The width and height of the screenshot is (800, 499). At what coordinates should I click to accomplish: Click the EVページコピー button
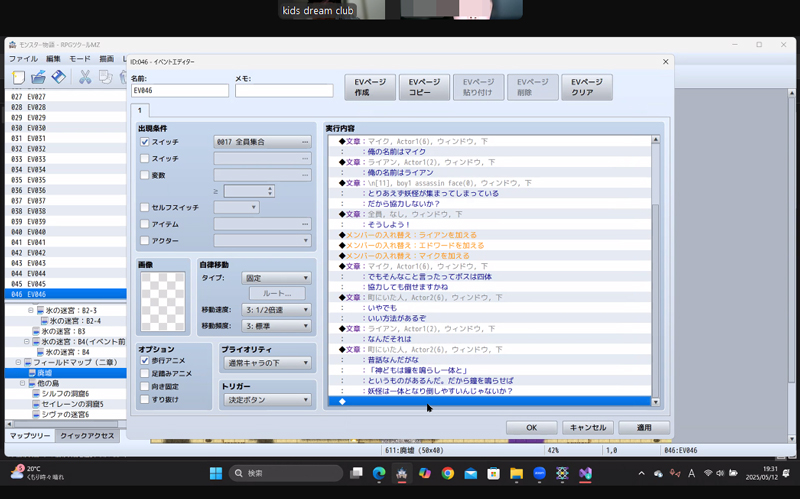424,87
